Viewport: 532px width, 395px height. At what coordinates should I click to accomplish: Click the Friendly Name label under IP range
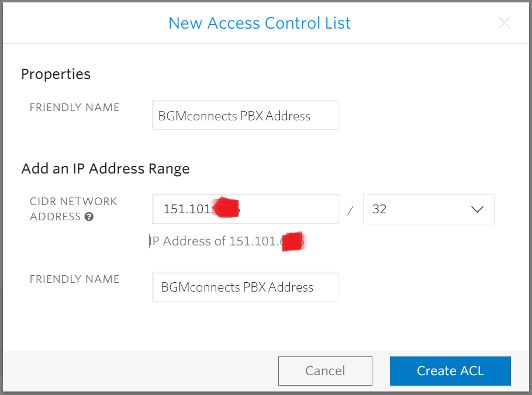coord(74,279)
